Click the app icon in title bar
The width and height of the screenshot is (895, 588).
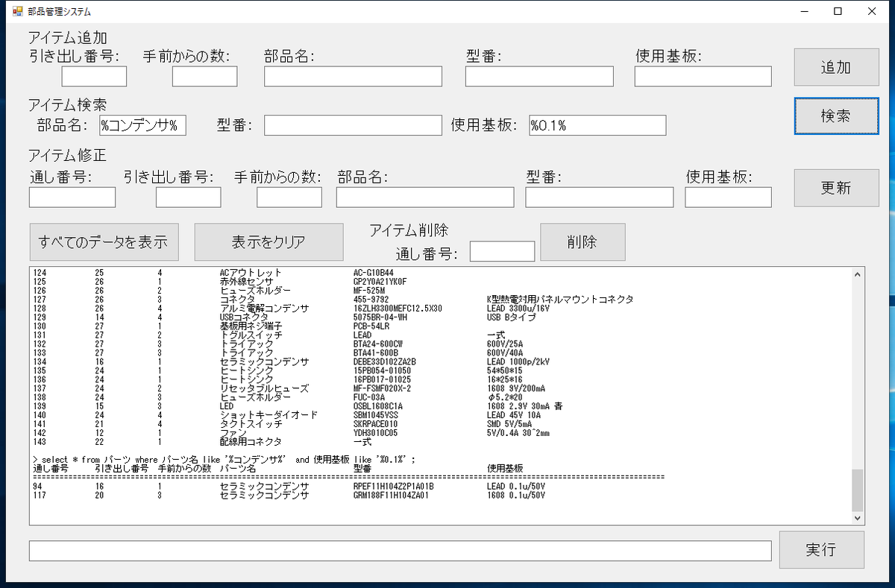point(19,12)
